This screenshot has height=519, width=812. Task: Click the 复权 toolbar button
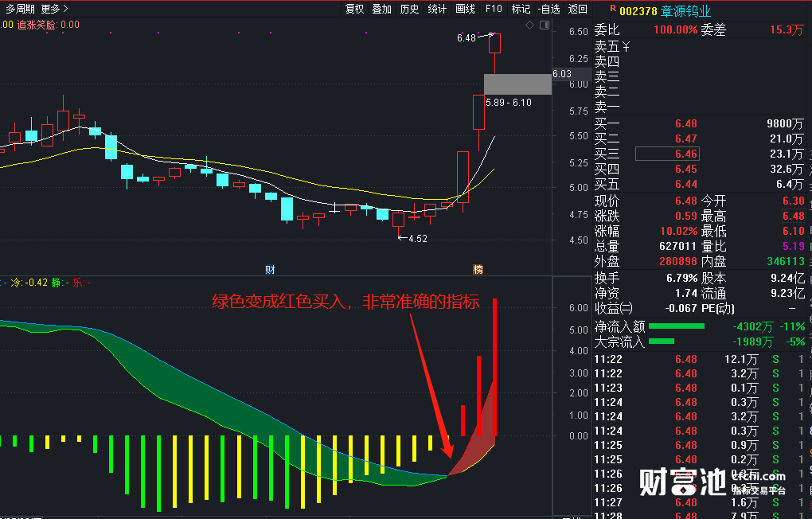click(355, 9)
